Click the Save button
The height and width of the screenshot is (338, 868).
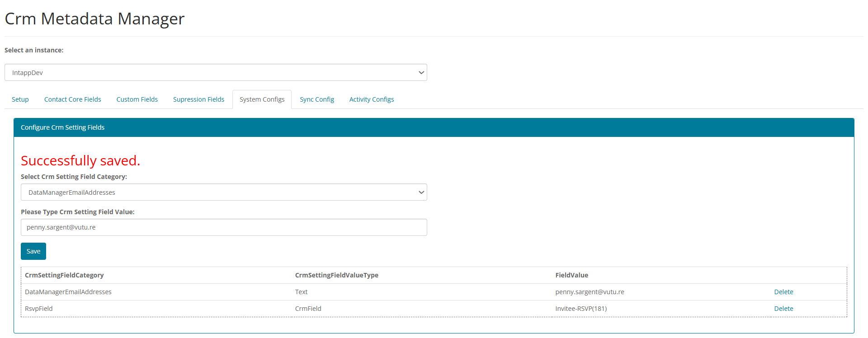(33, 251)
